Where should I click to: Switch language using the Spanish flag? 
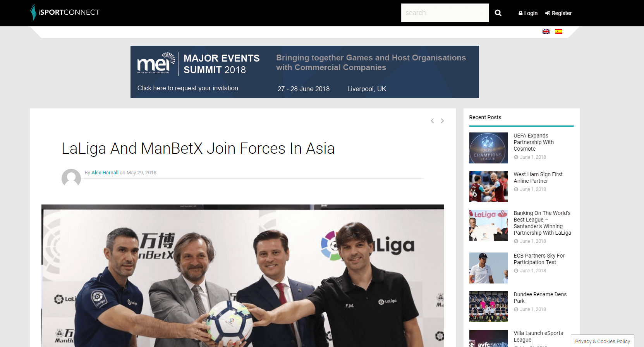(x=558, y=31)
